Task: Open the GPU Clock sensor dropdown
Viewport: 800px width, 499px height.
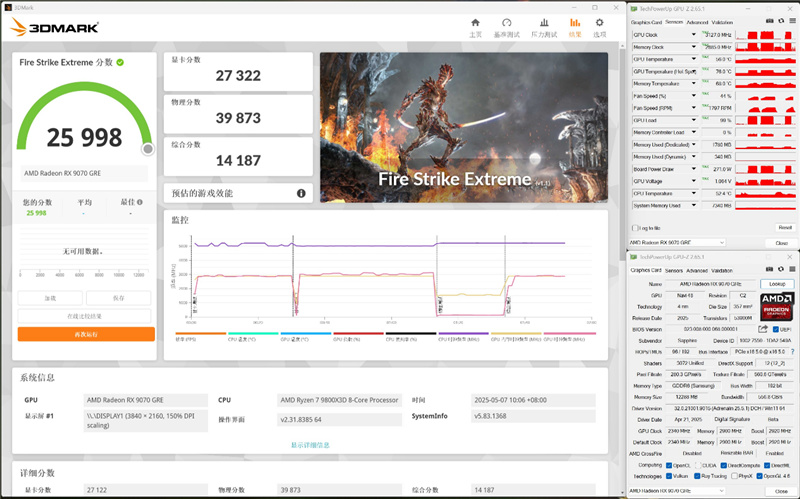Action: (x=694, y=34)
